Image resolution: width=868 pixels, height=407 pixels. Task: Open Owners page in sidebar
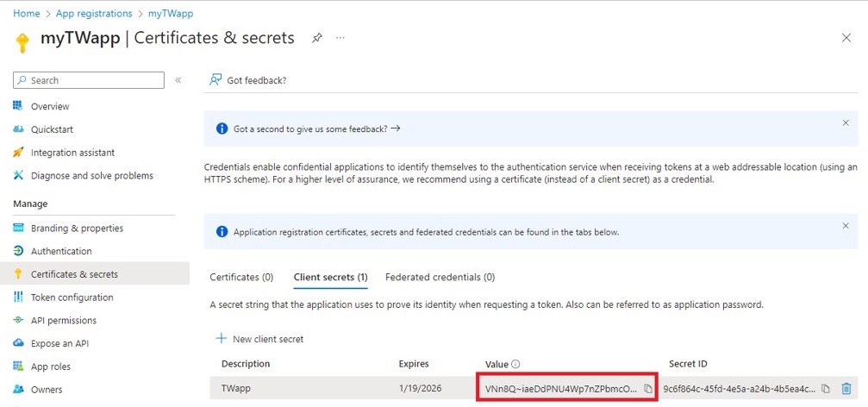click(47, 390)
